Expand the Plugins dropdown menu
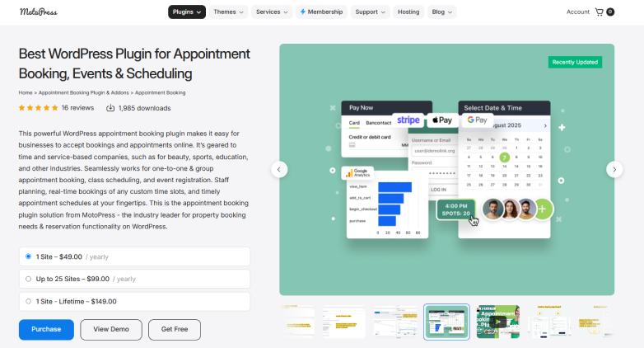The image size is (644, 348). (187, 12)
